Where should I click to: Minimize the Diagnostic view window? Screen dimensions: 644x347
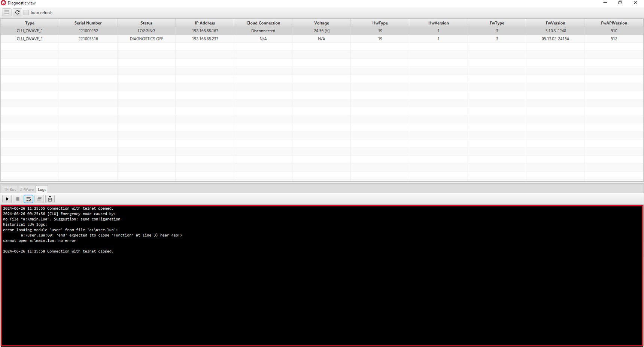click(x=605, y=3)
